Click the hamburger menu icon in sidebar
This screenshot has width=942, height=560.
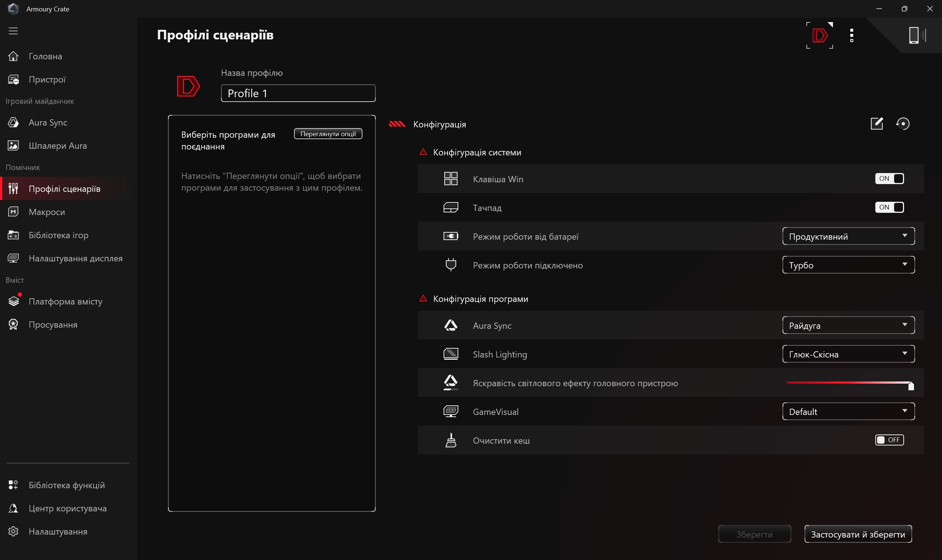click(13, 31)
